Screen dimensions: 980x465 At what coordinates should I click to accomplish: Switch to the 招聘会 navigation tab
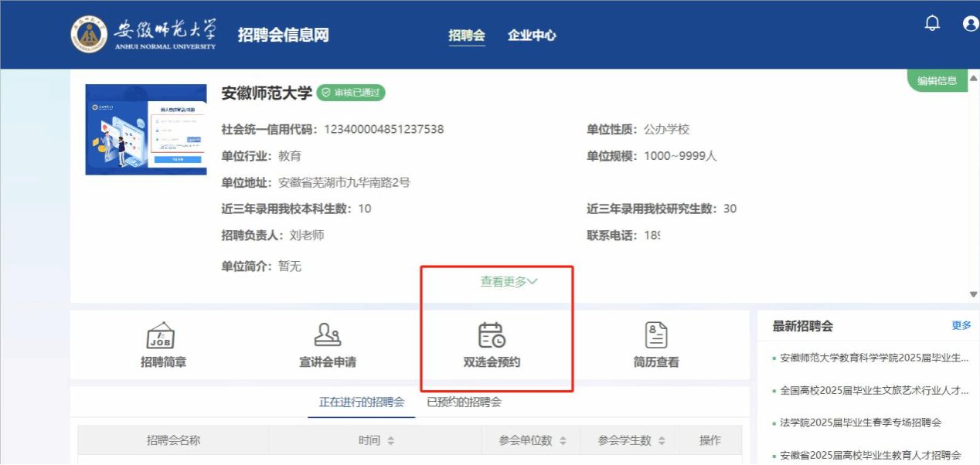467,36
